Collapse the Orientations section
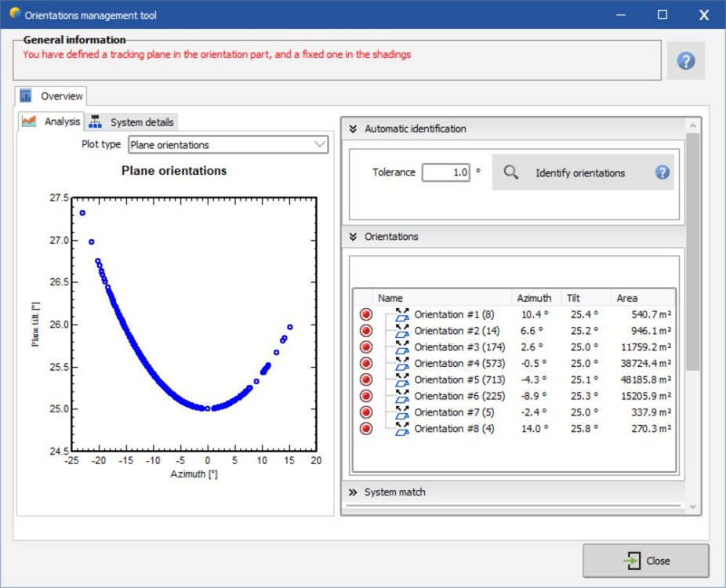This screenshot has height=588, width=726. point(353,237)
